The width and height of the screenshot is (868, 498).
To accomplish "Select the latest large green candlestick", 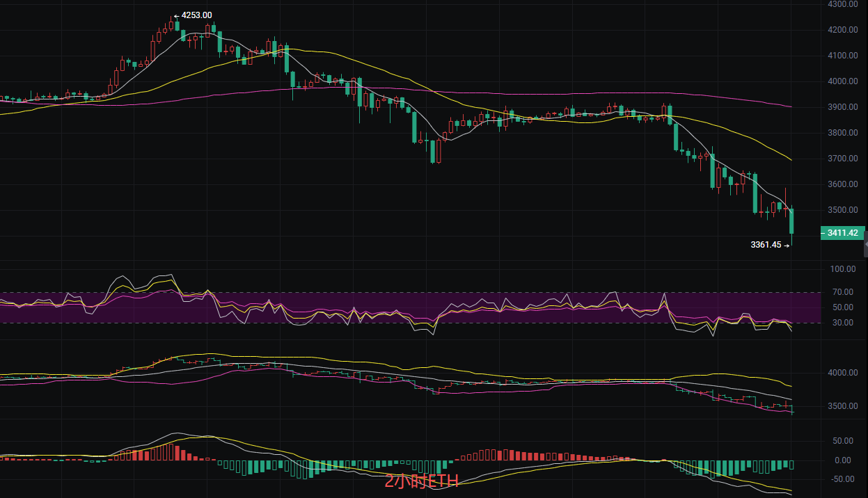I will click(791, 221).
